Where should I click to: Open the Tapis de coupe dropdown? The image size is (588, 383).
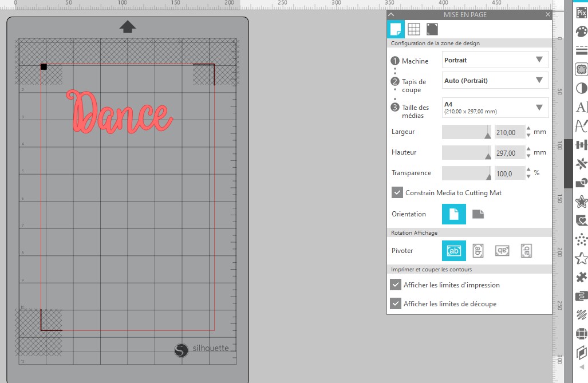[494, 80]
